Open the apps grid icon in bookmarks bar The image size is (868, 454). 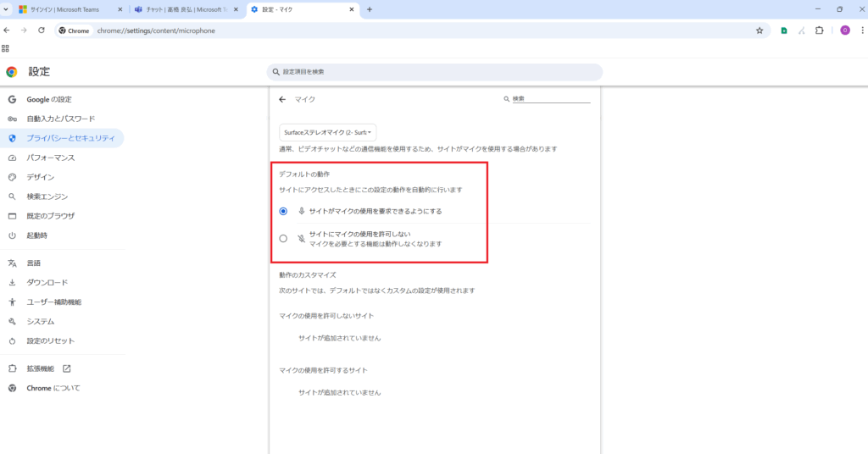pyautogui.click(x=6, y=48)
